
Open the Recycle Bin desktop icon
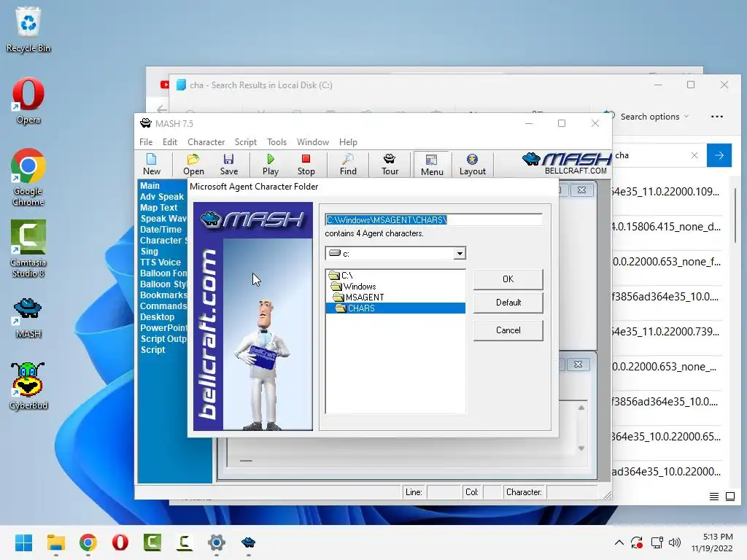[x=28, y=29]
